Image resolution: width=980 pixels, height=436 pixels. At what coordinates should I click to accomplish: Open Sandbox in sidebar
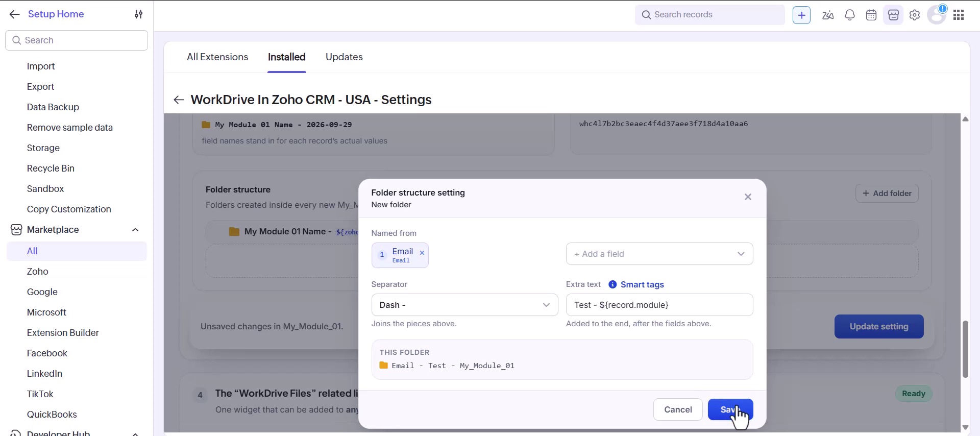click(x=45, y=189)
